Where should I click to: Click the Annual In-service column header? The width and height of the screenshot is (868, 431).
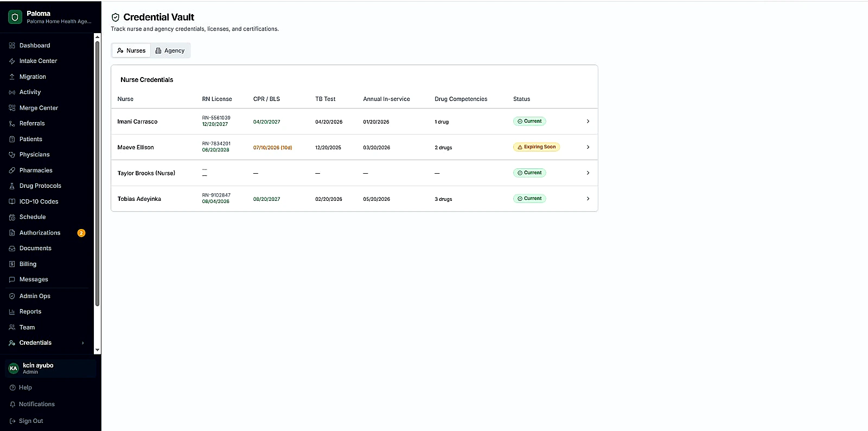point(387,99)
